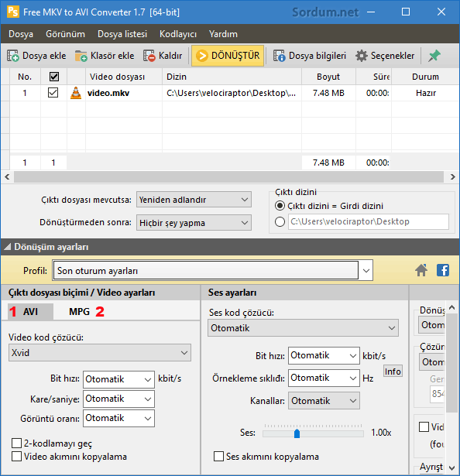Viewport: 460px width, 476px height.
Task: Enable the Ses akımını kopyalama checkbox
Action: pos(218,457)
